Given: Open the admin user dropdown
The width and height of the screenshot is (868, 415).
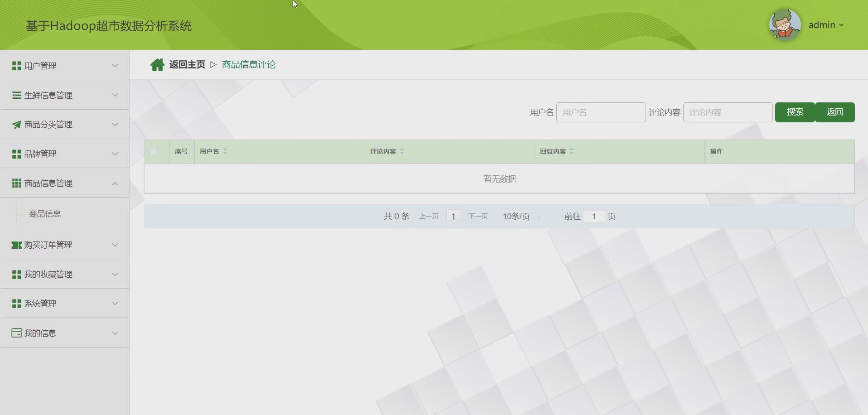Looking at the screenshot, I should pos(826,25).
